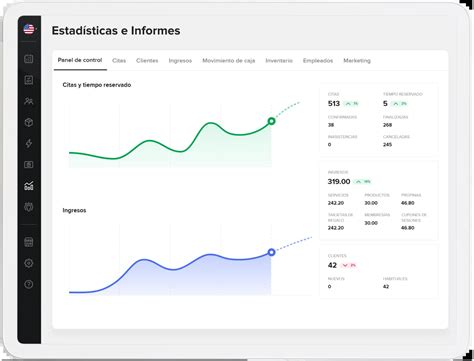Open the store icon in sidebar

pos(29,242)
